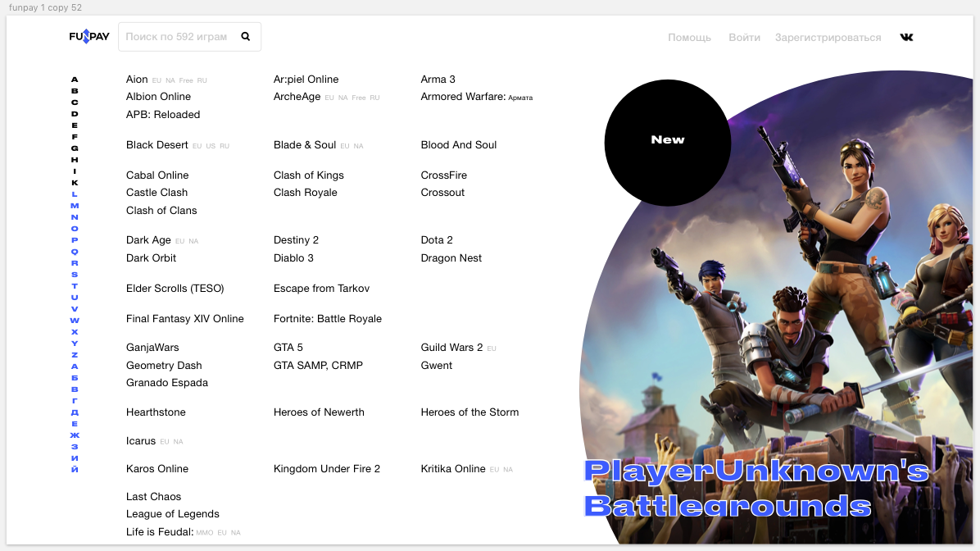Image resolution: width=980 pixels, height=551 pixels.
Task: Click the FunPay logo
Action: tap(89, 37)
